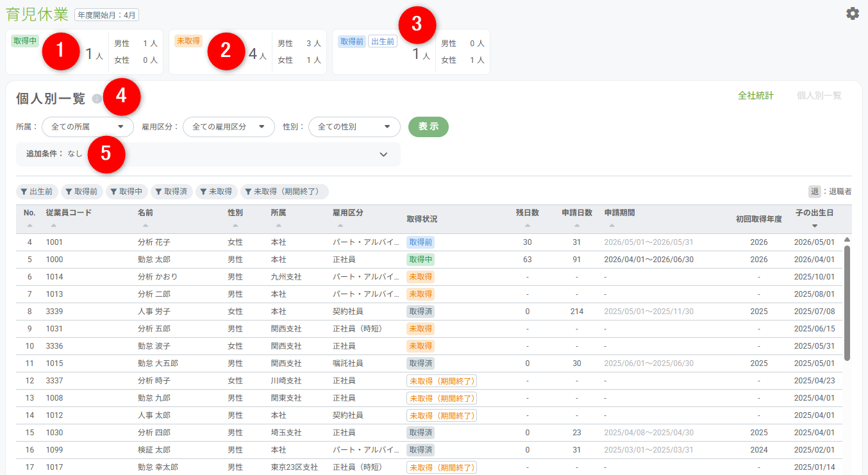Click the name 勤怠 波子
Viewport: 868px width, 475px height.
(x=154, y=346)
